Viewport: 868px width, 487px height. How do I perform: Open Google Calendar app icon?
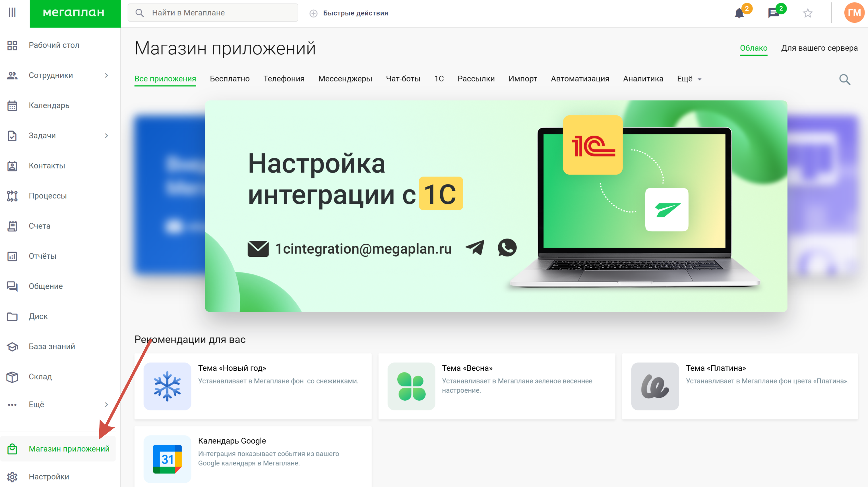click(167, 459)
